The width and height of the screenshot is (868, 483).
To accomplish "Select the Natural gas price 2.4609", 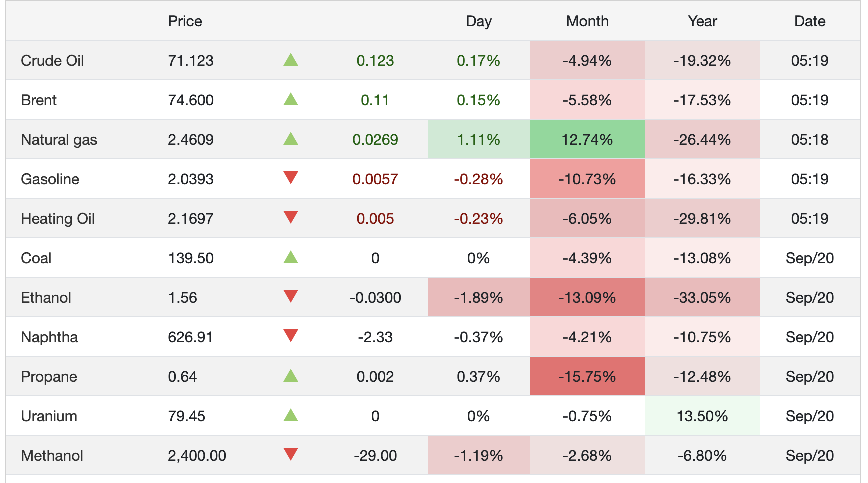I will tap(191, 140).
